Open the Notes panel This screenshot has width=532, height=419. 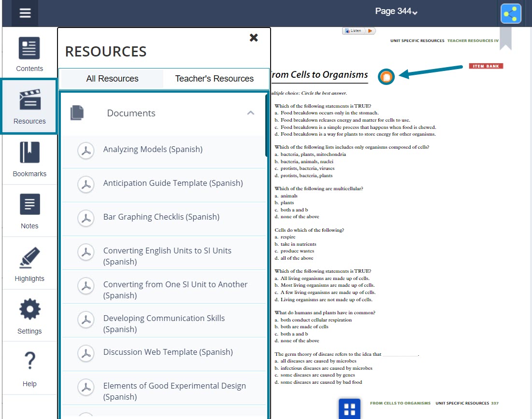point(29,211)
